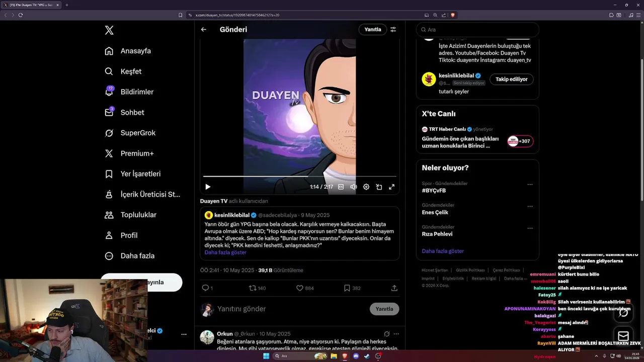Like the post with 884 likes
The width and height of the screenshot is (644, 362).
305,288
